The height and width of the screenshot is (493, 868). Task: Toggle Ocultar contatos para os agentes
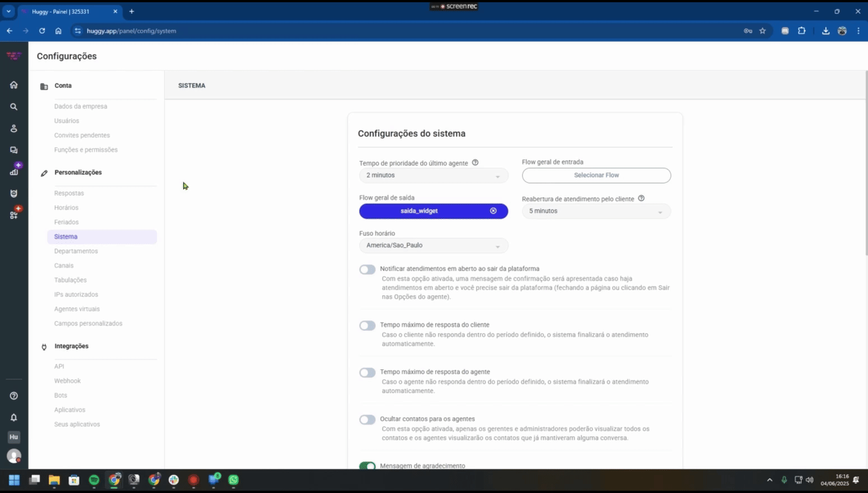(x=367, y=420)
